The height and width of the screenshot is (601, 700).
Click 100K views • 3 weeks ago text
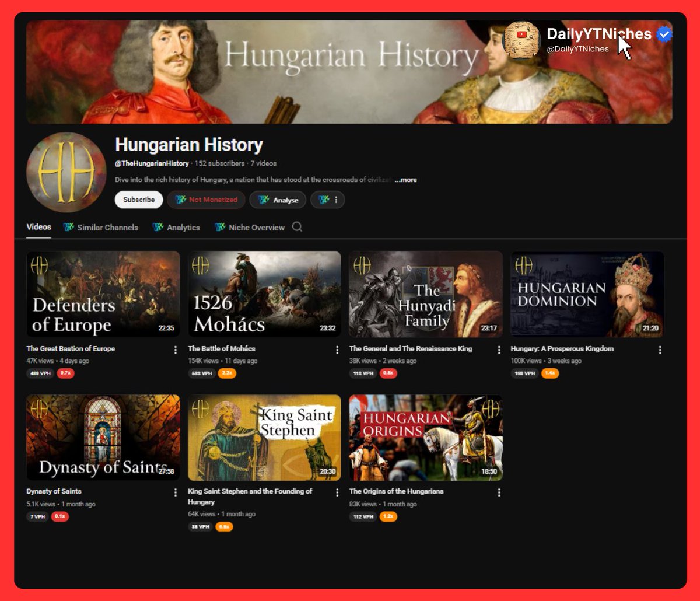(546, 361)
